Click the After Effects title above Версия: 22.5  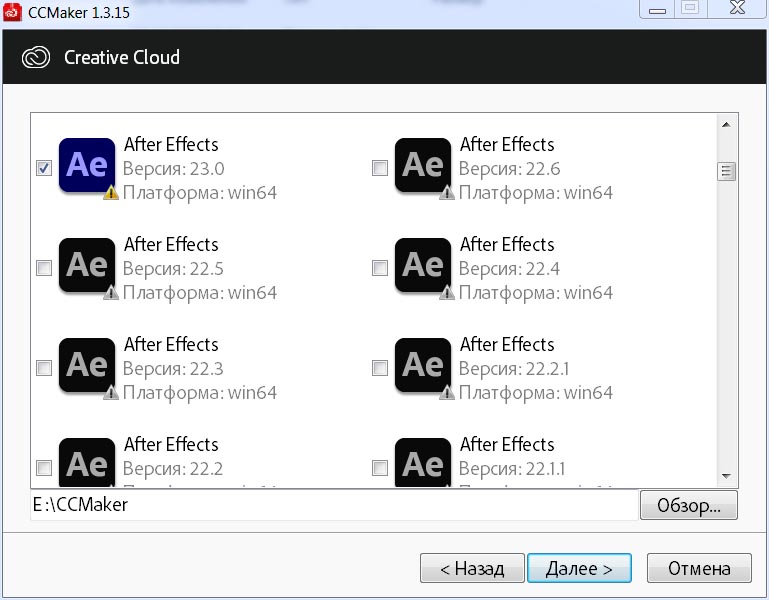[171, 245]
